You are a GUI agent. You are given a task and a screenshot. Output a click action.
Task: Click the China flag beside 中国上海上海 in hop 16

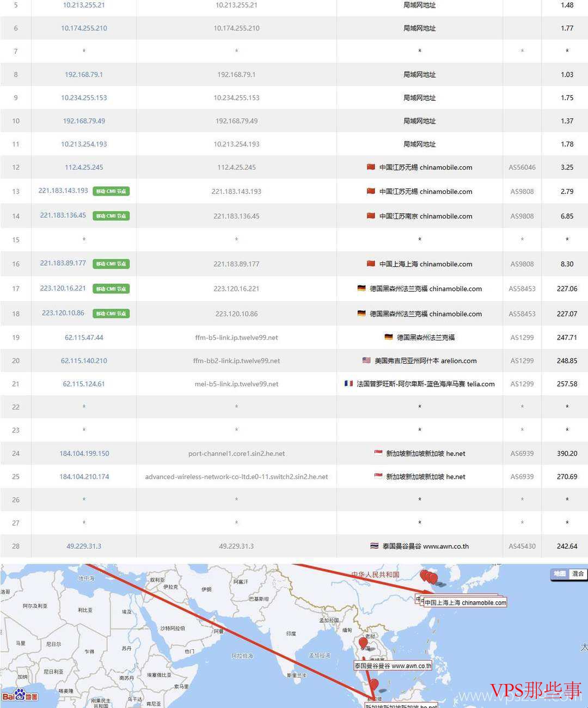[371, 263]
